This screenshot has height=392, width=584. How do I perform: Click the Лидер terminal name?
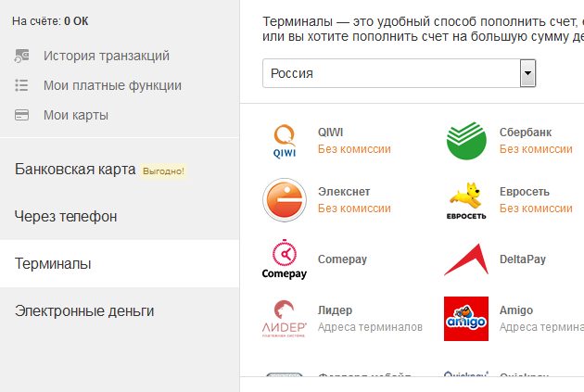[x=335, y=310]
